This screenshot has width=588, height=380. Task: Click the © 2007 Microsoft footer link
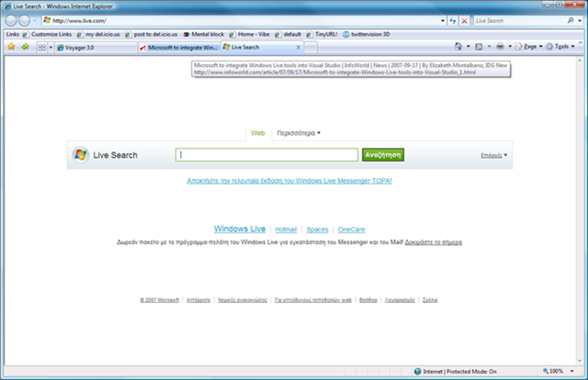(159, 300)
